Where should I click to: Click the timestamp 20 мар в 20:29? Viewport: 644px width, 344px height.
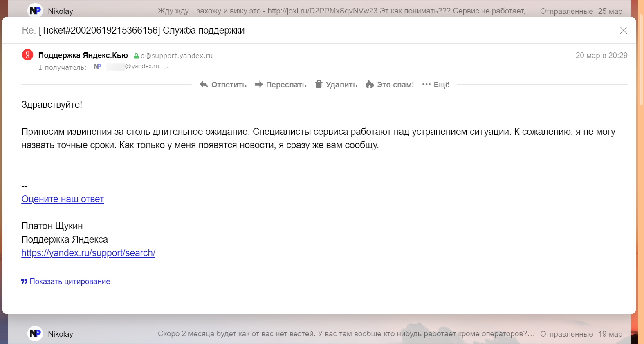pos(601,55)
